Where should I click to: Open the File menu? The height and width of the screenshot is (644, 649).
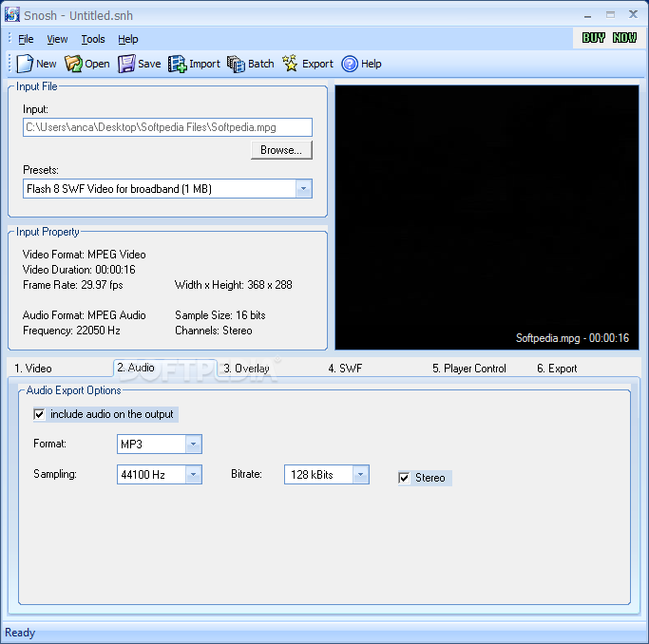click(x=26, y=39)
